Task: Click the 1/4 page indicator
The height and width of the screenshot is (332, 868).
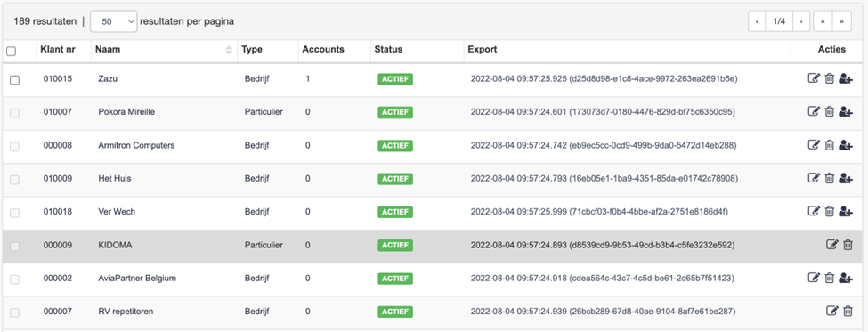Action: [x=779, y=21]
